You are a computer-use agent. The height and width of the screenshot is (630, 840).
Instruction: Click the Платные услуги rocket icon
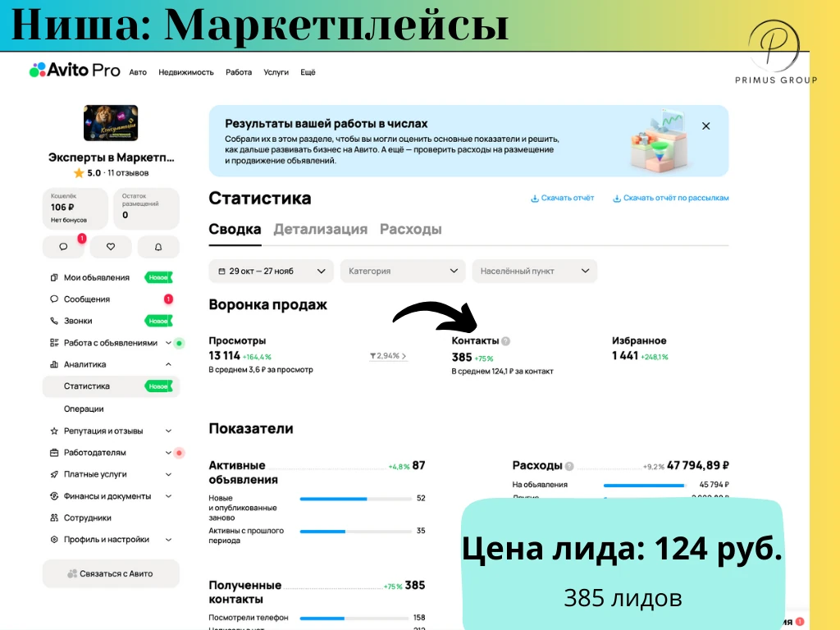(x=54, y=474)
